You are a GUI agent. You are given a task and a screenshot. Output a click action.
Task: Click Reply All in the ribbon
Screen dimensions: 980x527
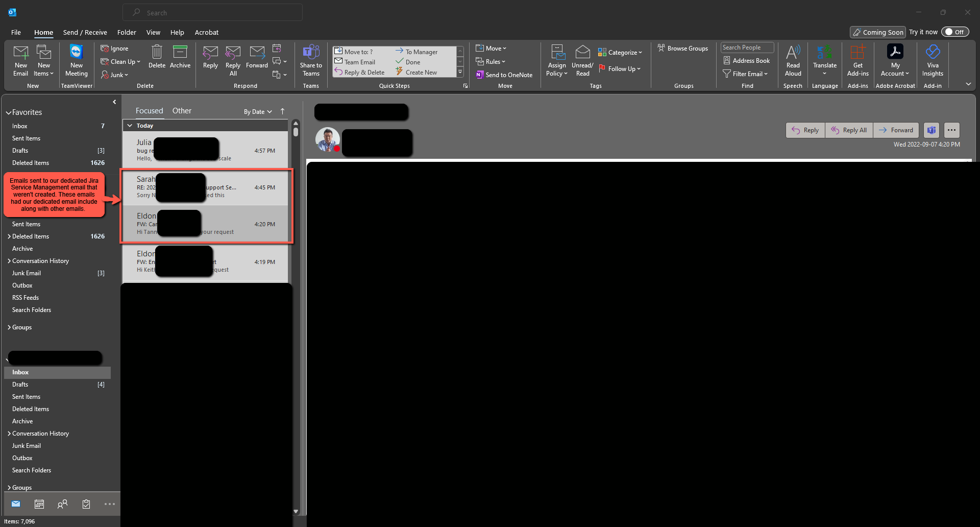(233, 60)
